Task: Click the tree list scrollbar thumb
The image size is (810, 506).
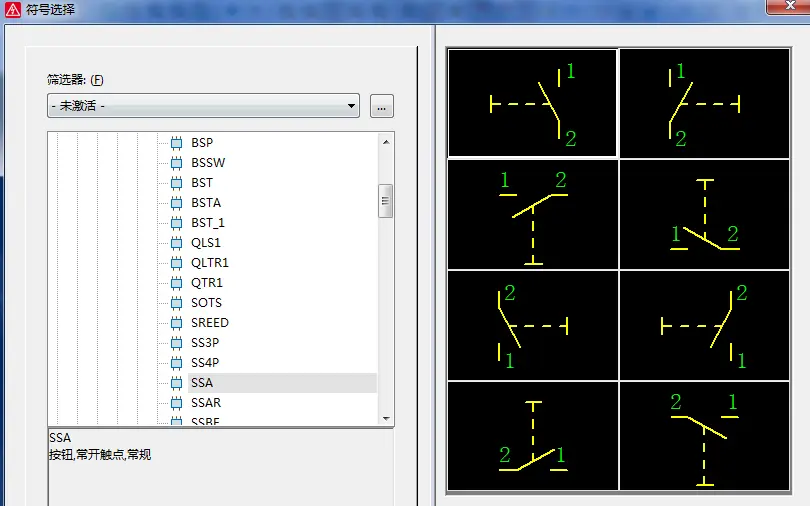Action: (x=385, y=201)
